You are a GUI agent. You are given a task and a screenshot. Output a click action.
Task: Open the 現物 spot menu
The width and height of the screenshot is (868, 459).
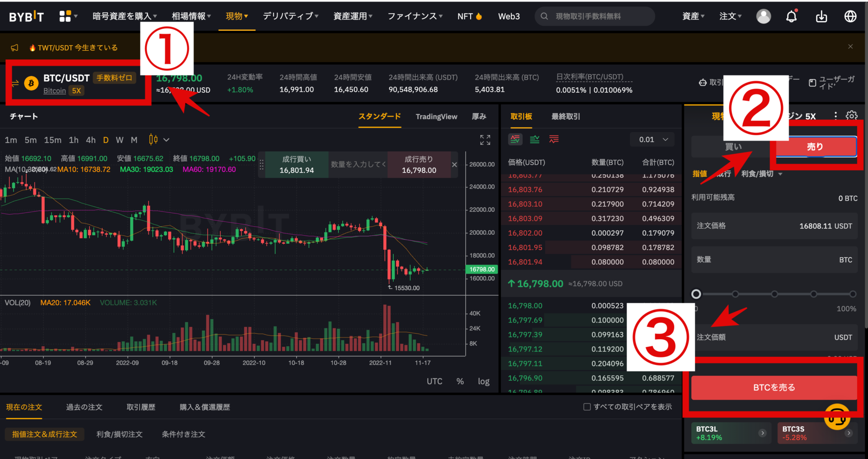click(x=237, y=16)
